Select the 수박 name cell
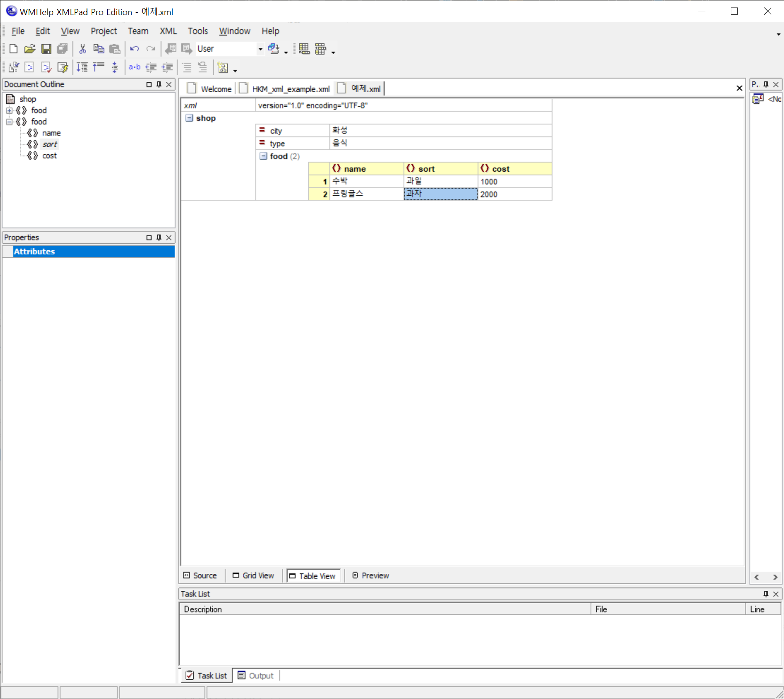Viewport: 784px width, 699px height. pyautogui.click(x=367, y=182)
